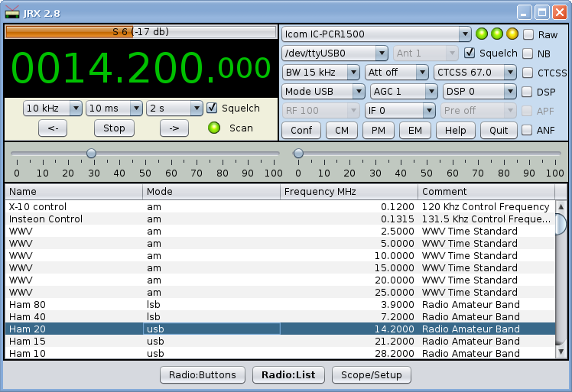
Task: Open the Icom IC-PCR1500 radio dropdown
Action: 375,34
